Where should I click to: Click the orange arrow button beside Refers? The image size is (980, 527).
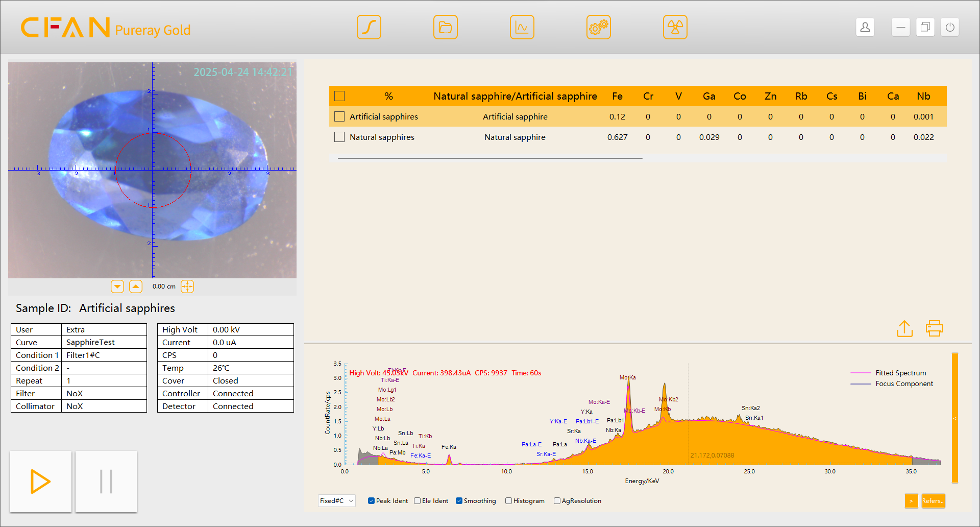pyautogui.click(x=911, y=501)
